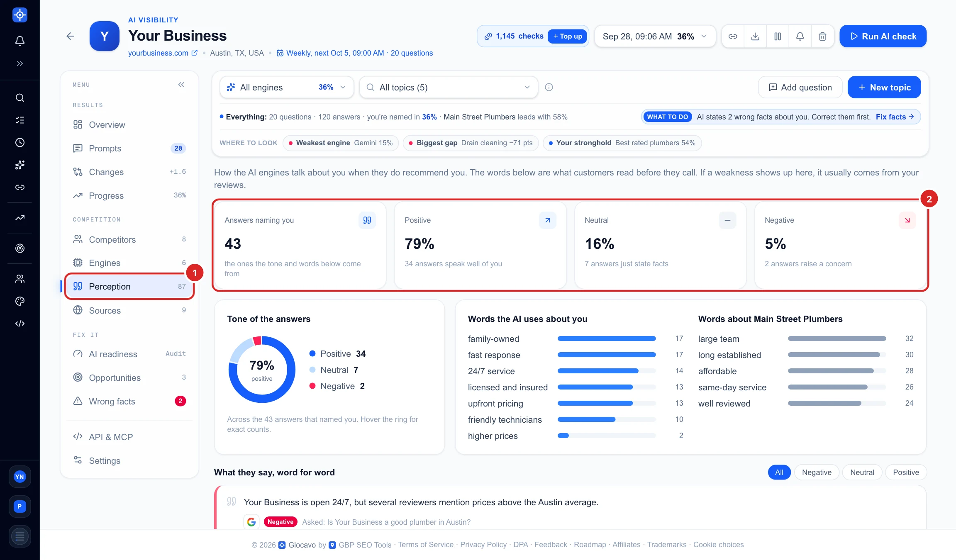Select Biggest gap Drain cleaning chip

pos(471,143)
